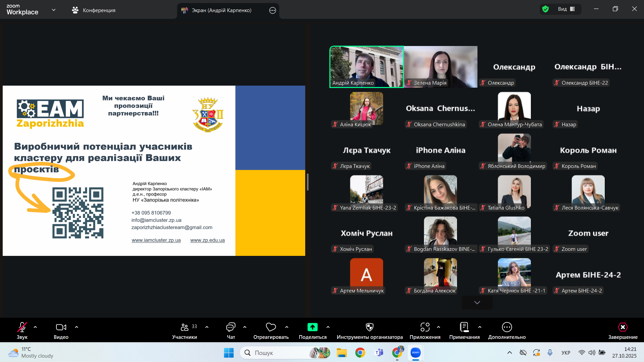
Task: Open the Чат panel icon
Action: [x=231, y=327]
